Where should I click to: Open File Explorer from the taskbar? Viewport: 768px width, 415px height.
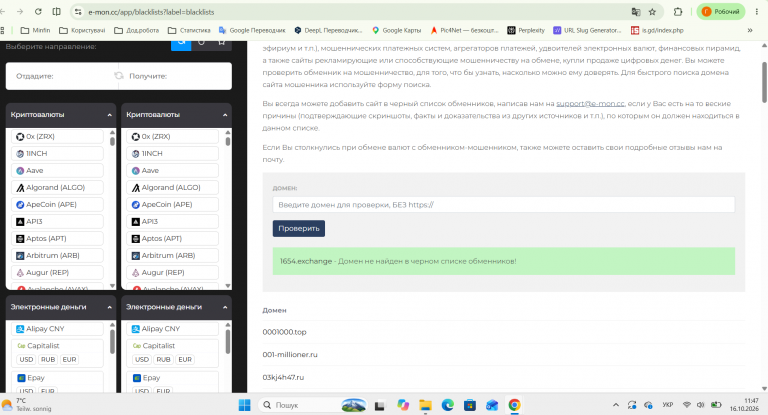pos(425,405)
